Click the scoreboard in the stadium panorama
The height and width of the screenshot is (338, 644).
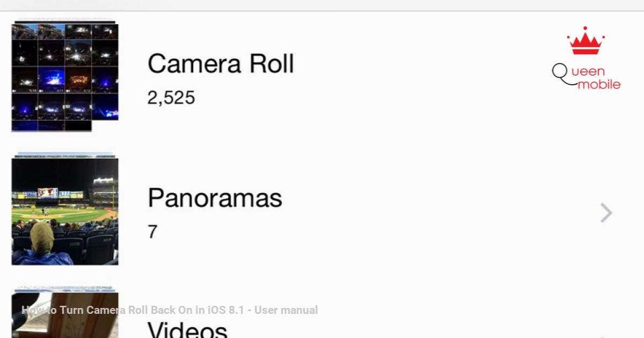[47, 193]
